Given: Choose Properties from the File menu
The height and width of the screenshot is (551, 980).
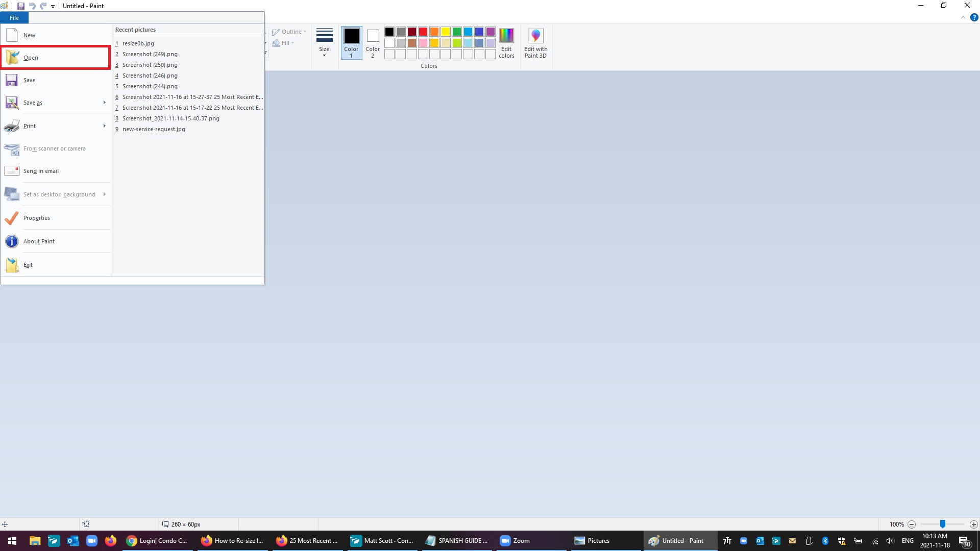Looking at the screenshot, I should pos(56,218).
